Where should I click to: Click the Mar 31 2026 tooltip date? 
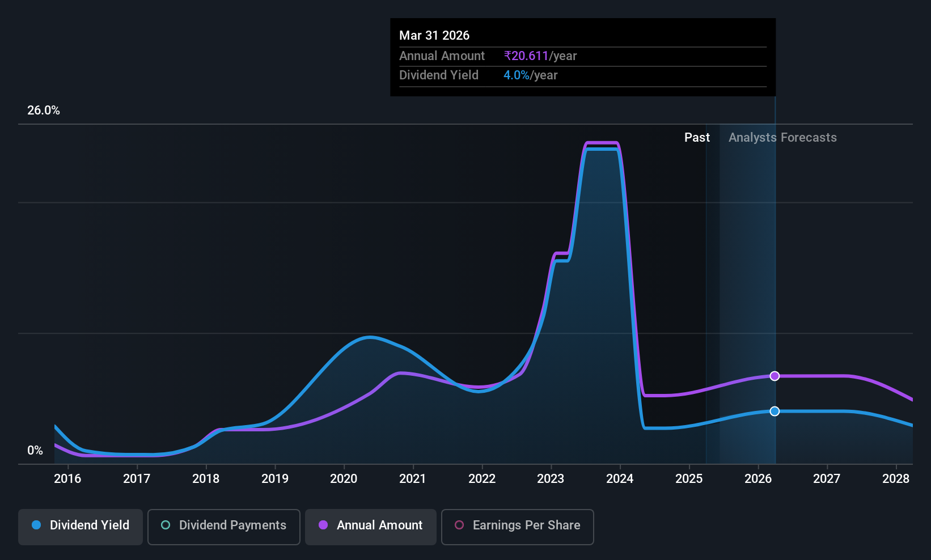[434, 35]
